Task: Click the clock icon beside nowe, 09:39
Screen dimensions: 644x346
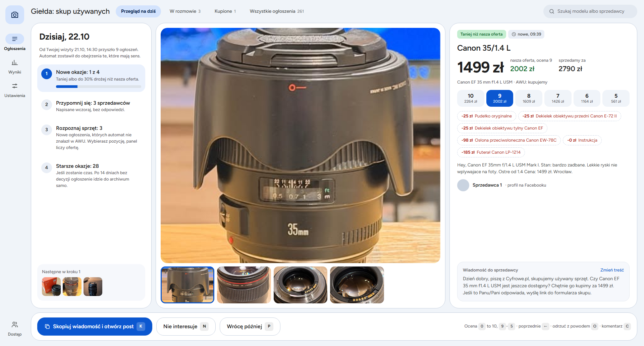Action: click(514, 34)
